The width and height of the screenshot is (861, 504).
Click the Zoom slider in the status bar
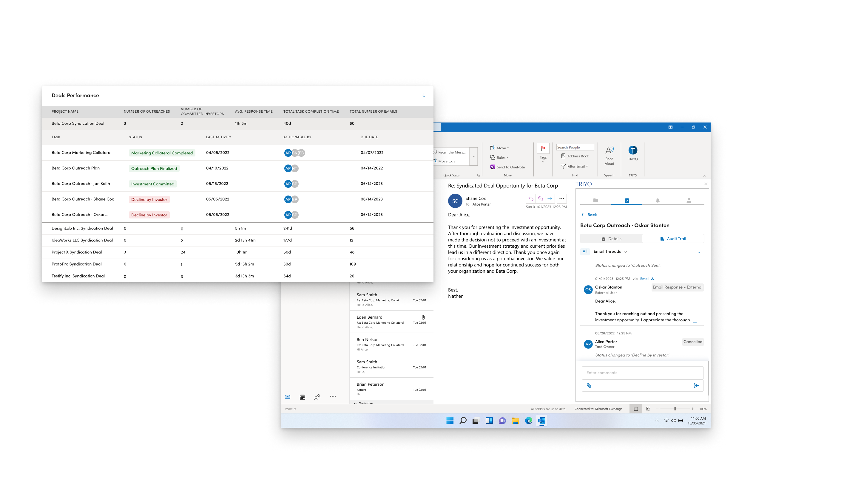tap(675, 409)
